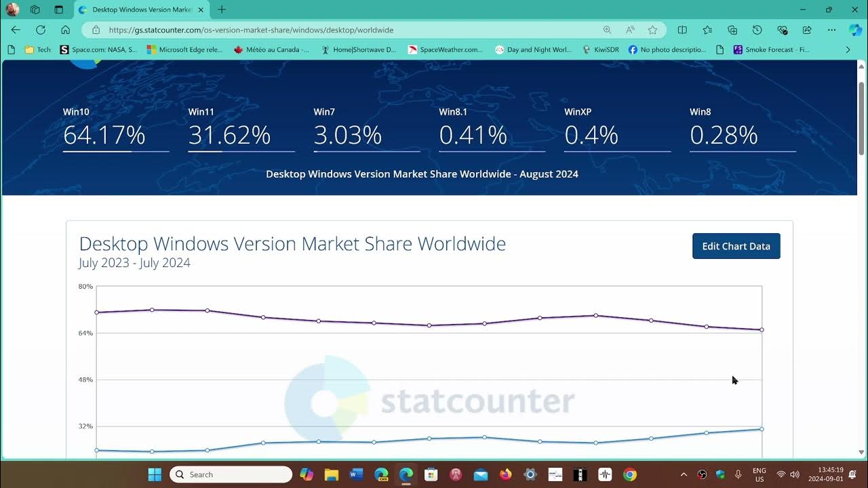Open Home Shortwave bookmark
Screen dimensions: 868x488
[x=359, y=49]
